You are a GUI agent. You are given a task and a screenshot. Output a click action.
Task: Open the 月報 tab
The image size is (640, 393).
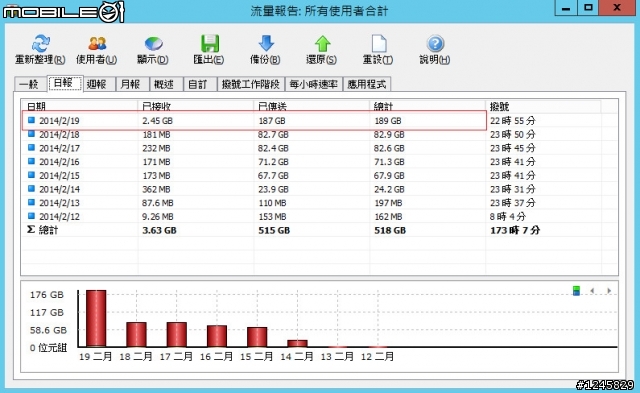132,84
